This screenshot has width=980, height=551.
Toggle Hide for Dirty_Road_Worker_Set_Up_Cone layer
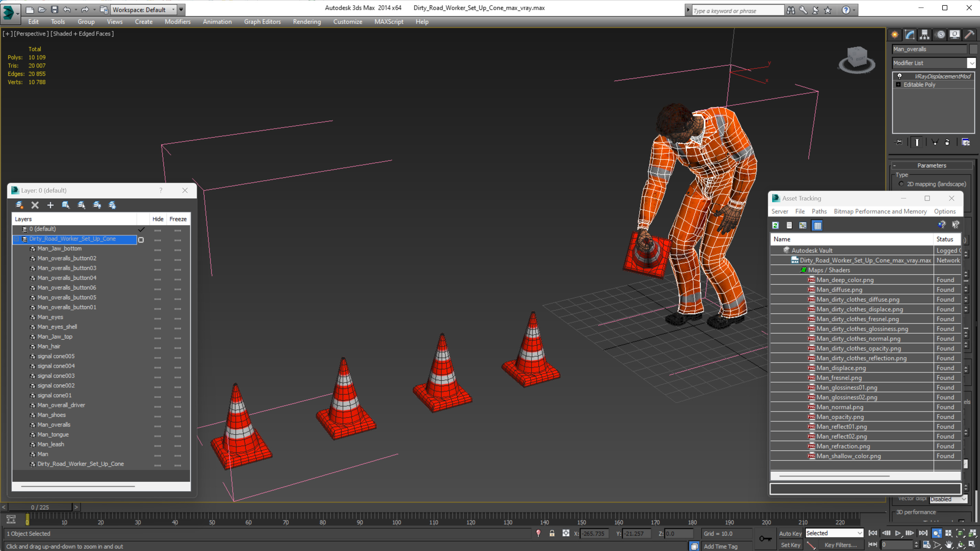(x=158, y=240)
